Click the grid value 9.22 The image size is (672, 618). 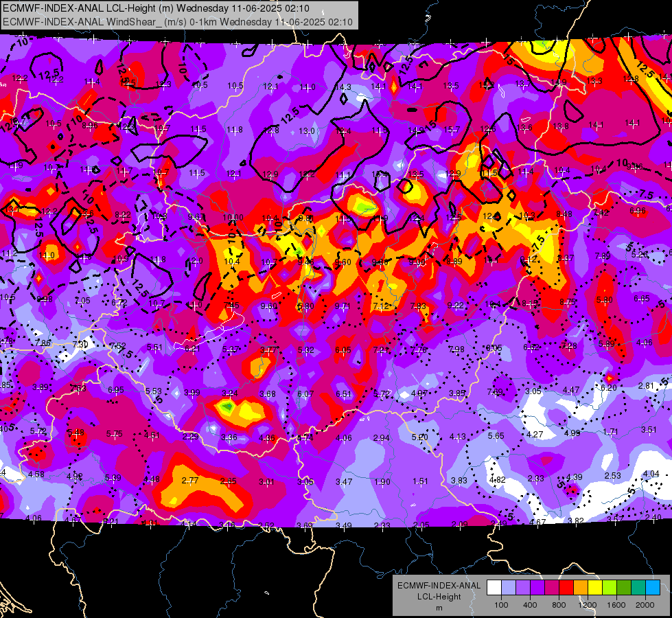click(455, 306)
